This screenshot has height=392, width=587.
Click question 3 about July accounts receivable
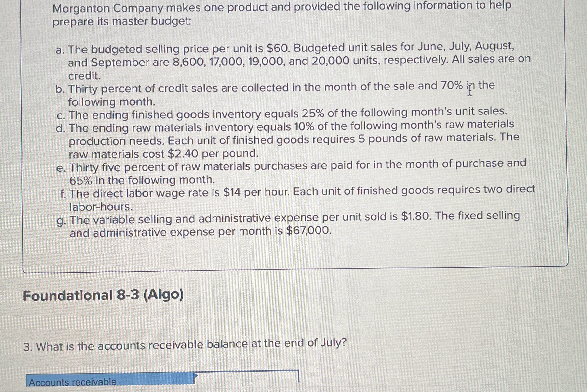point(185,345)
